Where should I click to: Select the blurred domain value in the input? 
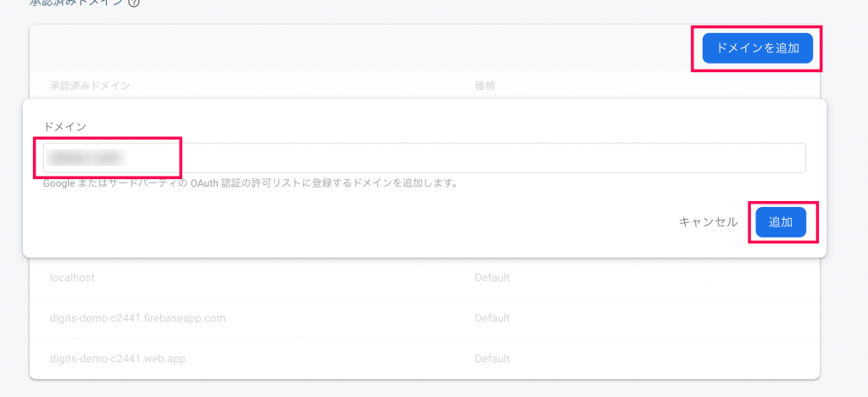pos(87,158)
